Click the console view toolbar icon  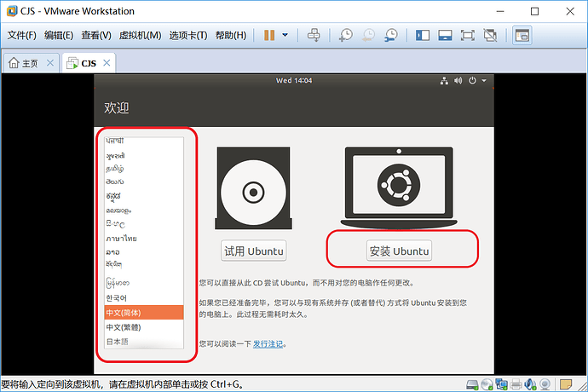click(x=522, y=35)
